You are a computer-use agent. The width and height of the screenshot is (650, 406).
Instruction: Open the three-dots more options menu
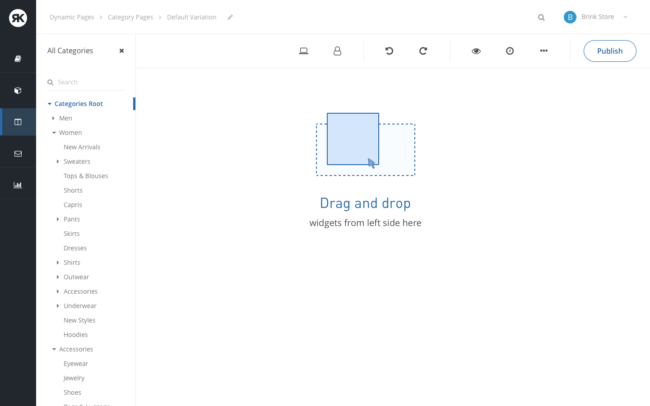[x=543, y=51]
